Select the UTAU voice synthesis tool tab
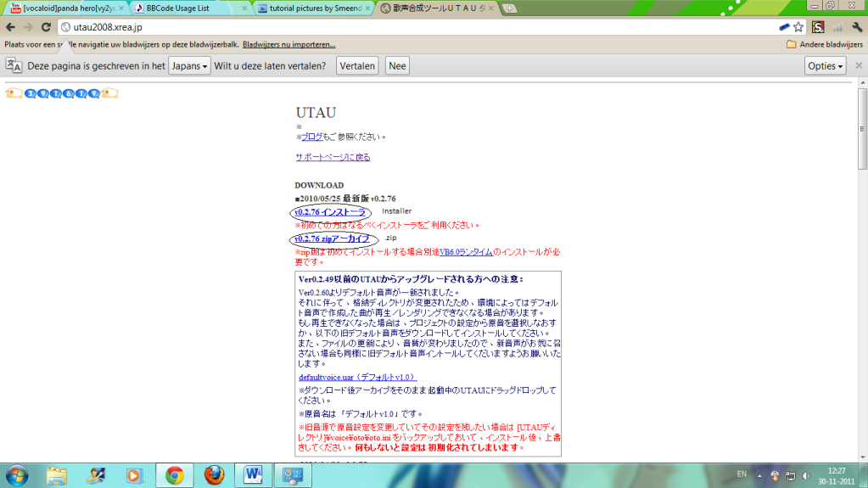 pyautogui.click(x=437, y=8)
